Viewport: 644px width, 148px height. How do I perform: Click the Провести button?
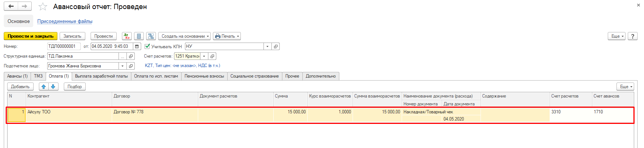click(x=103, y=36)
